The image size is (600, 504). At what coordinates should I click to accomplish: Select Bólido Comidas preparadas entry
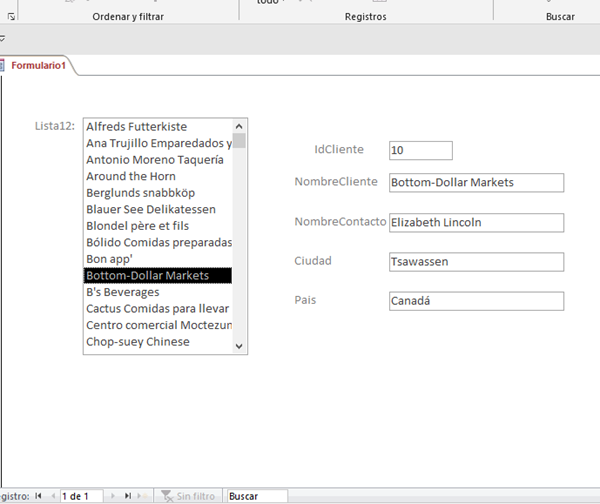[x=158, y=242]
